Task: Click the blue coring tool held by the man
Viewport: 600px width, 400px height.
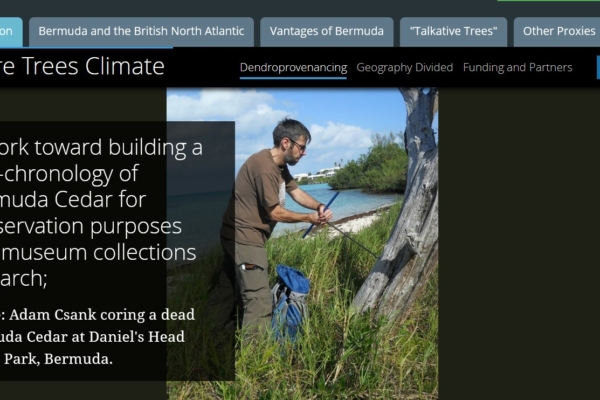Action: coord(321,214)
